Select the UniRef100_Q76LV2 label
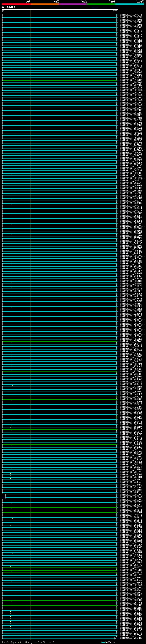This screenshot has height=644, width=146. (131, 158)
